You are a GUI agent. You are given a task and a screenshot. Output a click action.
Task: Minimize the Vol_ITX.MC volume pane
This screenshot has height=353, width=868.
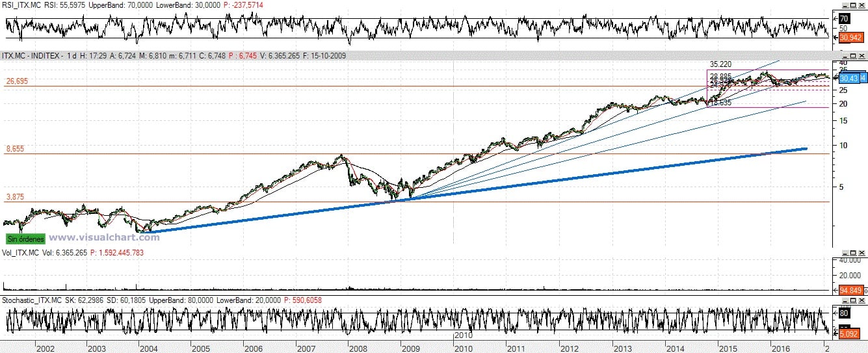845,252
